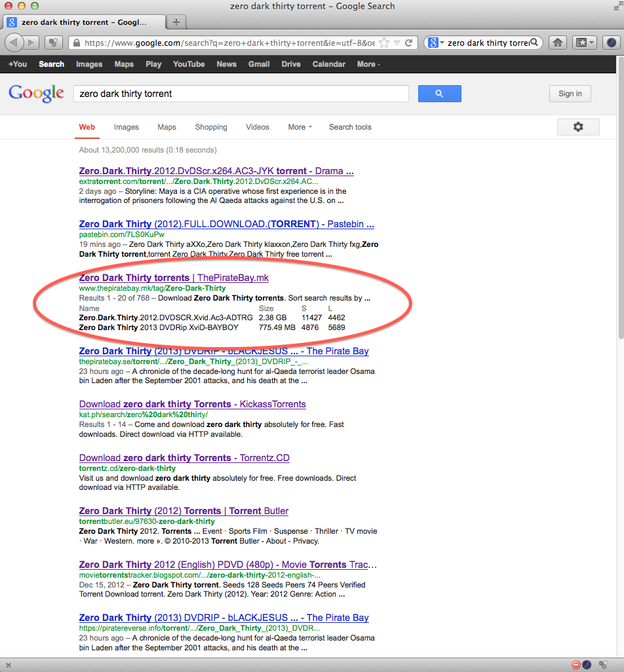Click the Flash icon in the status bar

pos(587,665)
